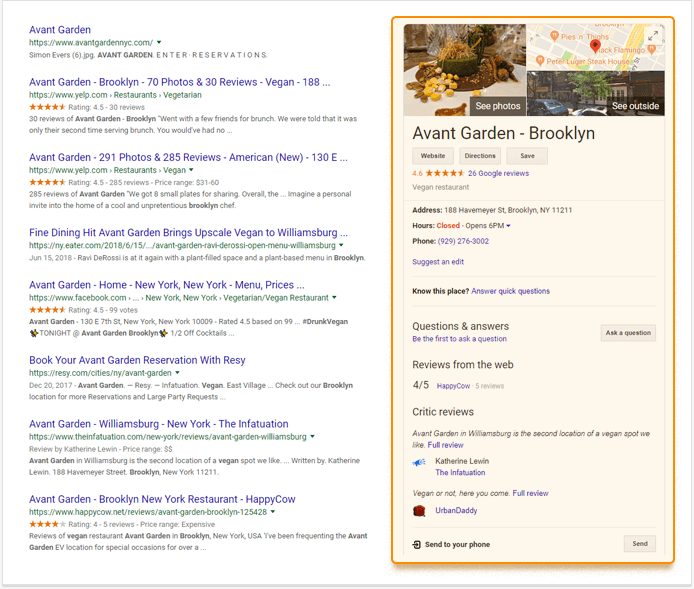The width and height of the screenshot is (694, 589).
Task: Open the 26 Google reviews link
Action: coord(498,173)
